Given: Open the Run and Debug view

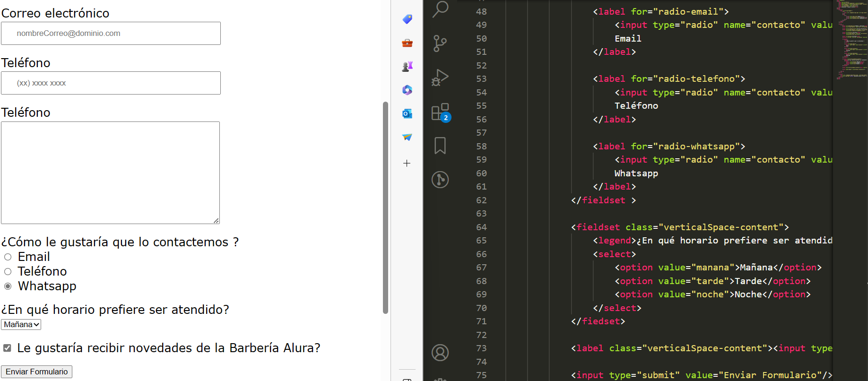Looking at the screenshot, I should coord(440,78).
